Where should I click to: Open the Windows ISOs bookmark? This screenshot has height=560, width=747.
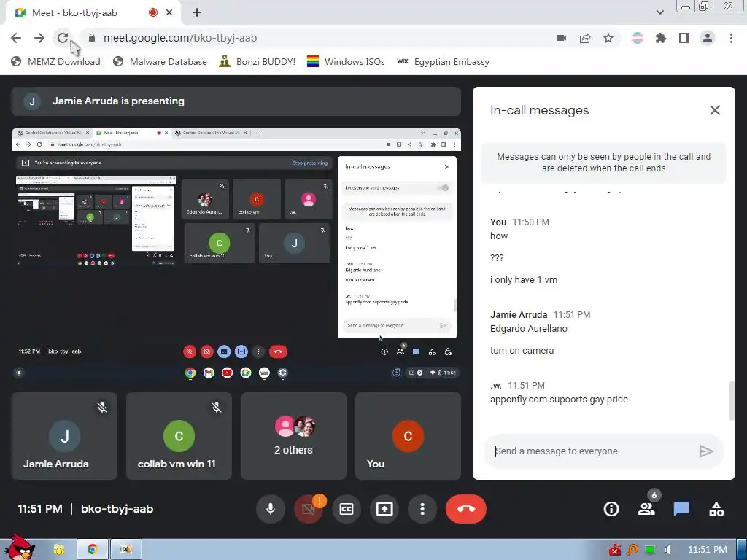tap(346, 61)
